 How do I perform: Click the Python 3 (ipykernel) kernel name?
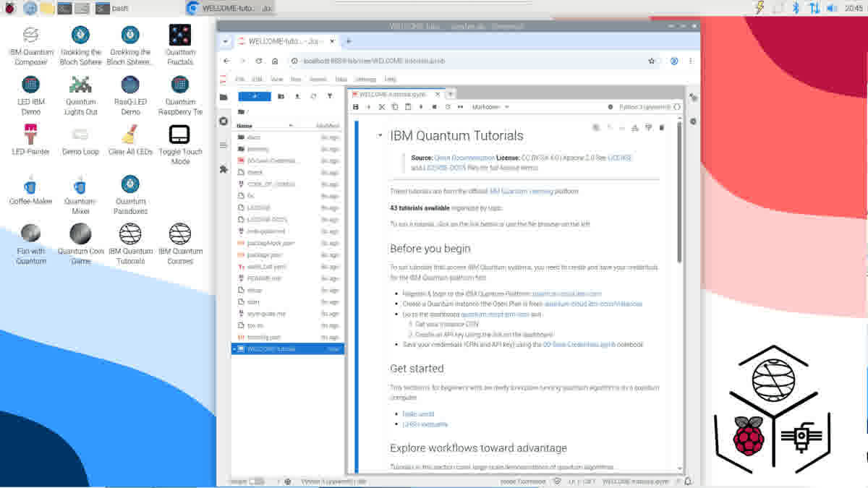click(645, 107)
